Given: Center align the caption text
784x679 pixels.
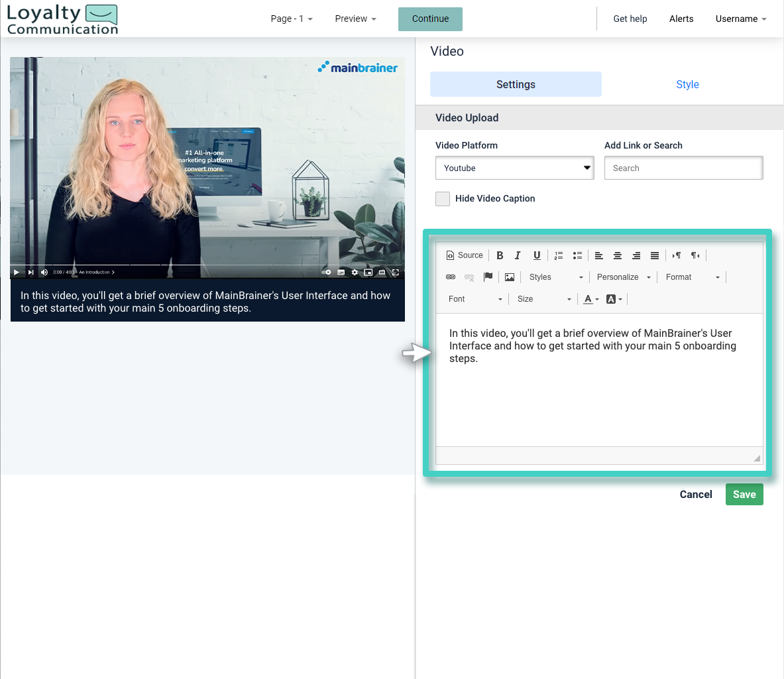Looking at the screenshot, I should (x=618, y=255).
